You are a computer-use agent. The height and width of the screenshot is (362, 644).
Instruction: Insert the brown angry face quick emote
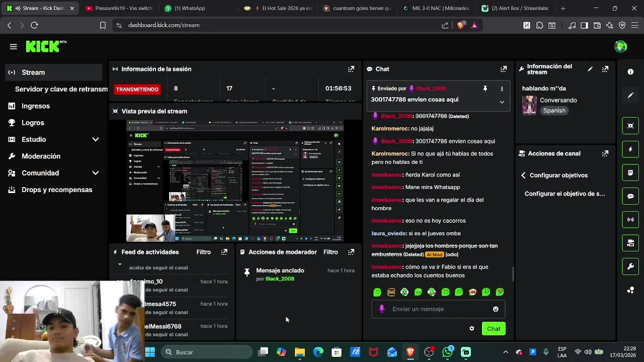point(391,292)
